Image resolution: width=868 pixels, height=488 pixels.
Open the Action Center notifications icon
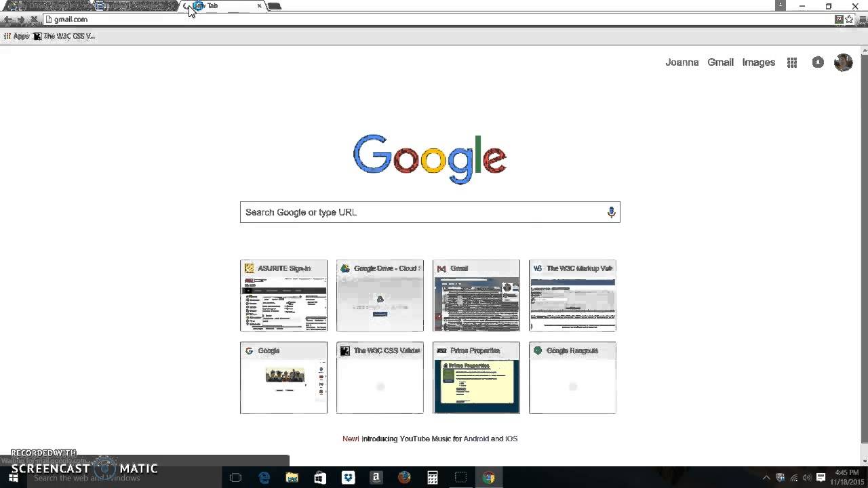821,477
